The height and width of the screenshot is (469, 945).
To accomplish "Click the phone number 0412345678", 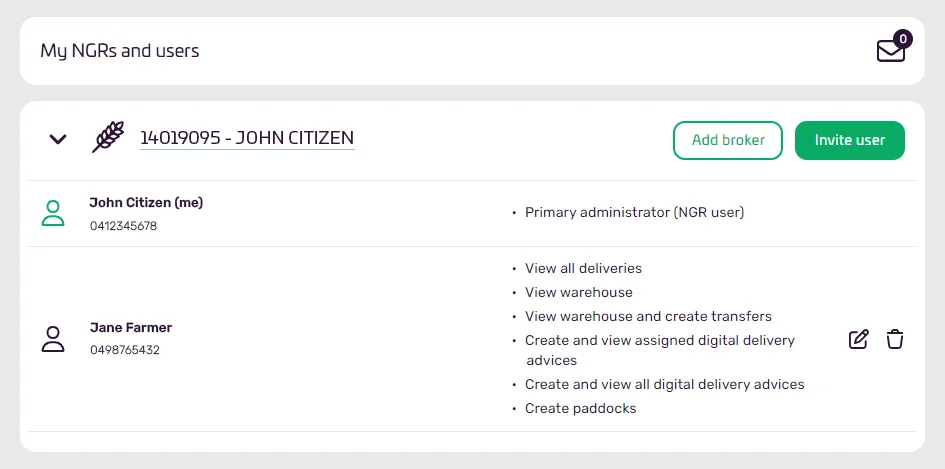I will pos(124,226).
